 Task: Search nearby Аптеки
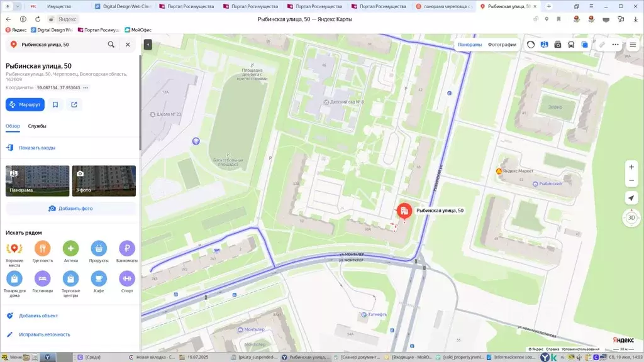[x=70, y=252]
